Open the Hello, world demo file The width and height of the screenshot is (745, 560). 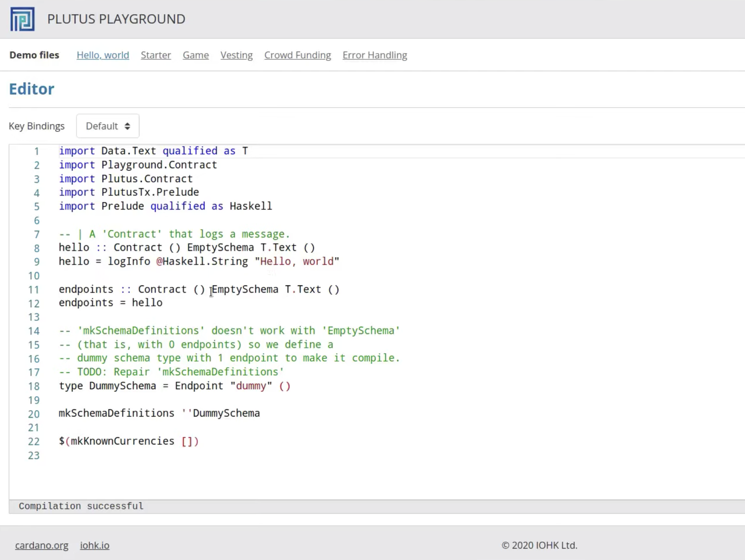point(102,55)
